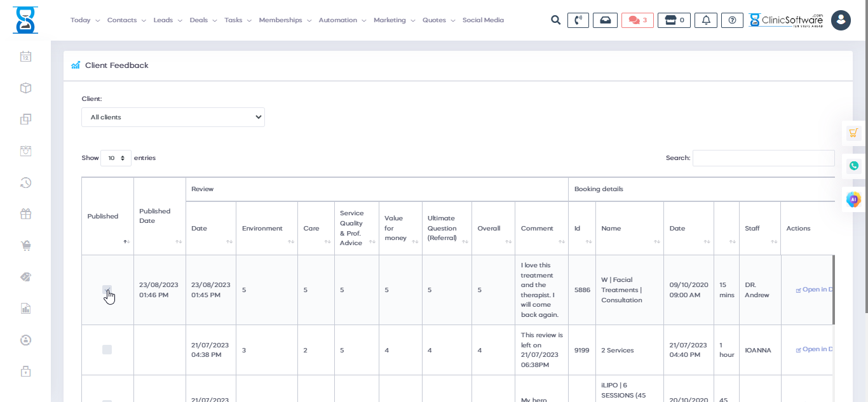The width and height of the screenshot is (868, 402).
Task: Open the chat messages icon showing 3
Action: [x=637, y=20]
